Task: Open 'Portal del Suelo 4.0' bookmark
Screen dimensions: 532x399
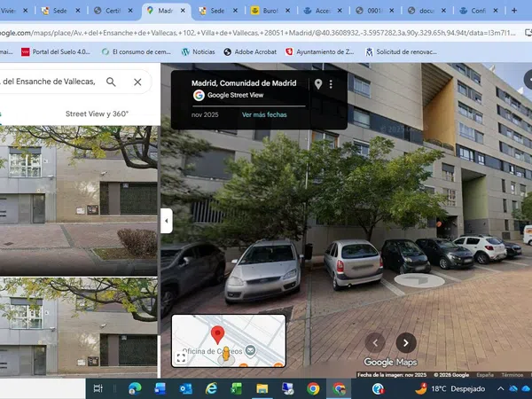Action: click(56, 52)
